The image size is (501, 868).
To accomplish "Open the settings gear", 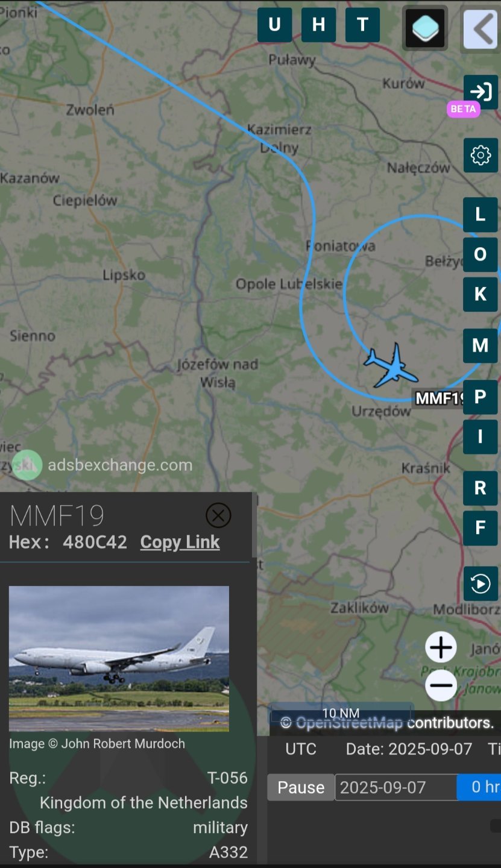I will click(480, 156).
